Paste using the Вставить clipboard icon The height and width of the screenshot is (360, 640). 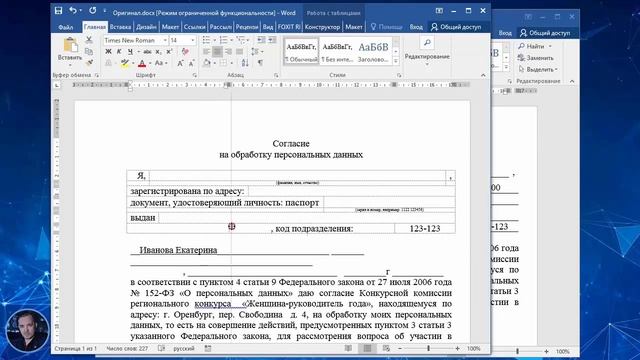(70, 45)
